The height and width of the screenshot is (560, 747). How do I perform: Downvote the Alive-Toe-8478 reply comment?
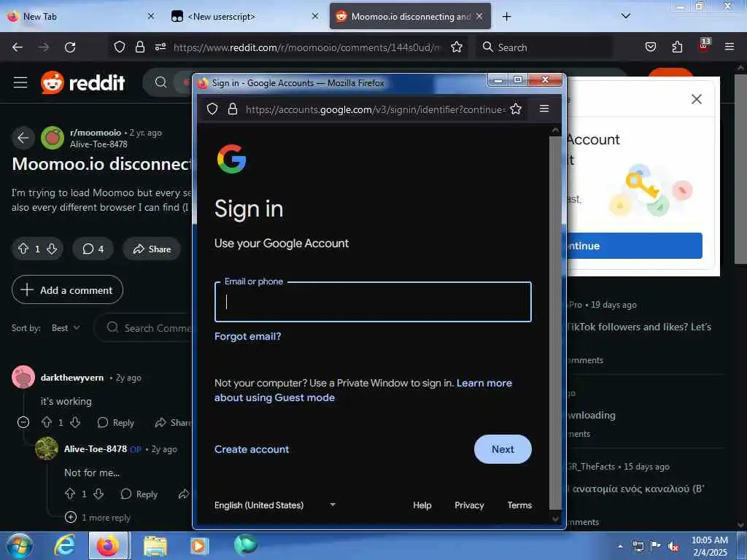[x=98, y=494]
